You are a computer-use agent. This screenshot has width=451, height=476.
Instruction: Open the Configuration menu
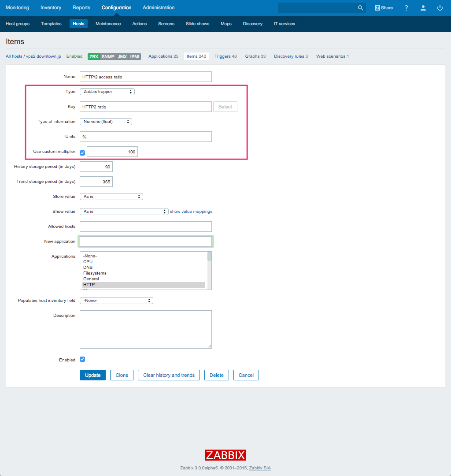coord(116,7)
